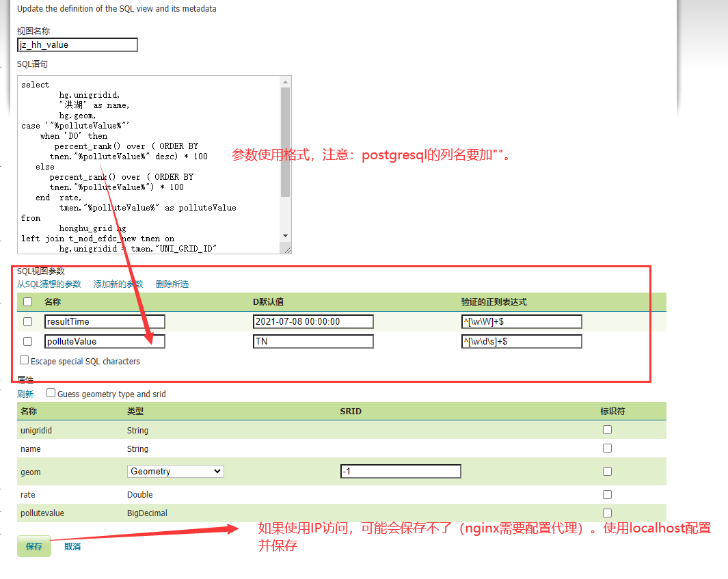Open the Geometry type dropdown
Image resolution: width=728 pixels, height=579 pixels.
click(176, 471)
